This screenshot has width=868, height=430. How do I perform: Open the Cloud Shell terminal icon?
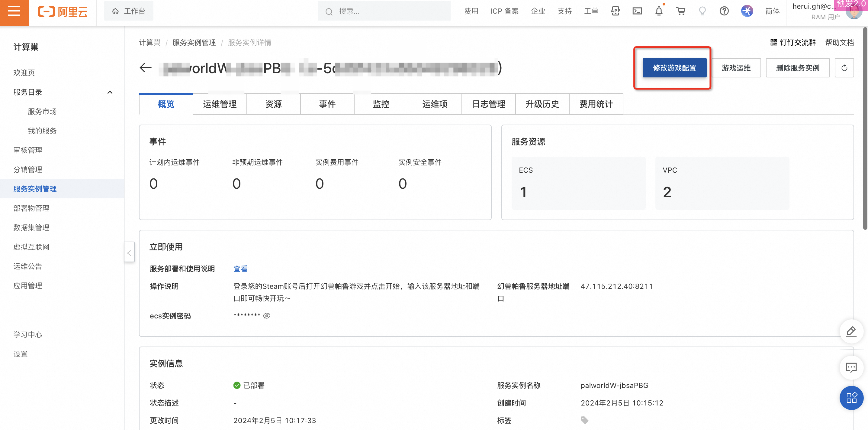click(x=637, y=11)
